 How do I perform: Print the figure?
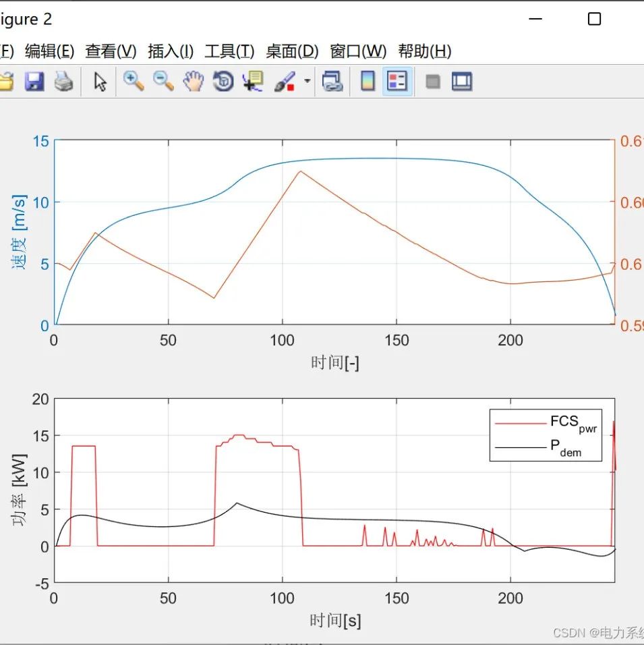coord(64,81)
